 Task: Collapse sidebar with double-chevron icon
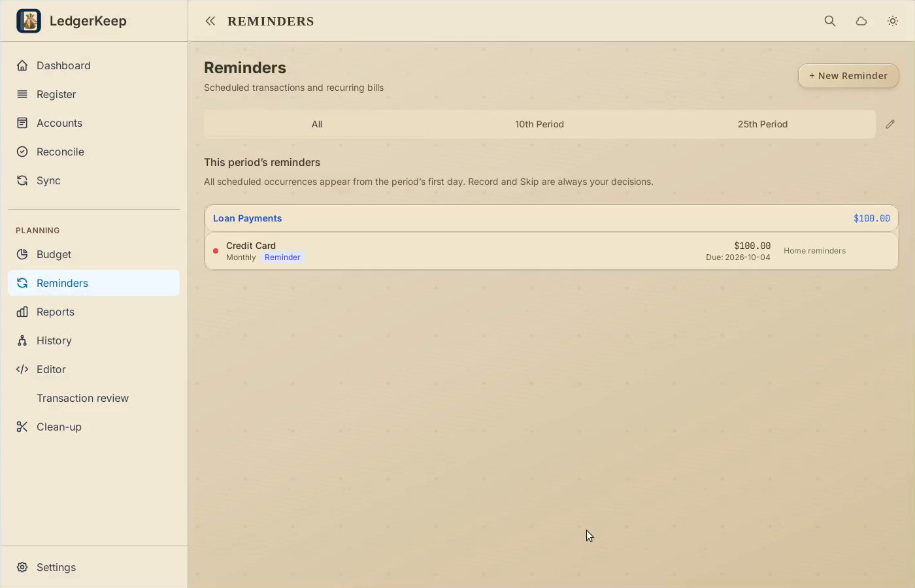tap(210, 21)
